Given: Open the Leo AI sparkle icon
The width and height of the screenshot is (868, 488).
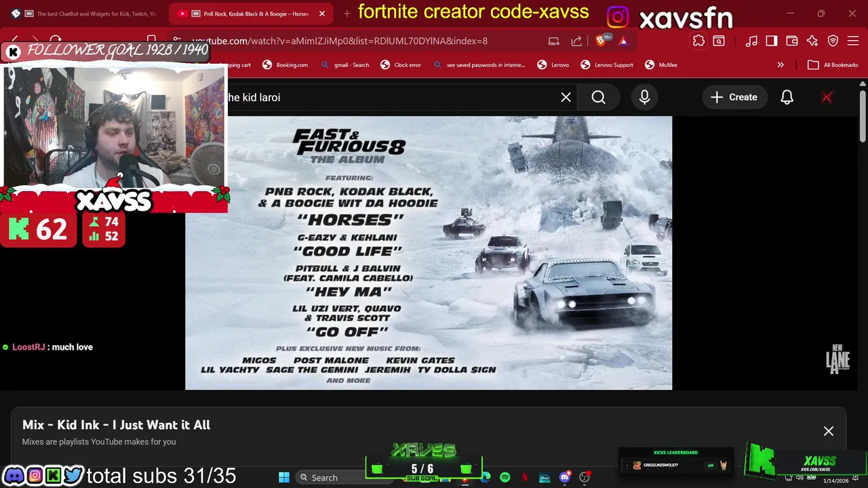Looking at the screenshot, I should tap(812, 41).
